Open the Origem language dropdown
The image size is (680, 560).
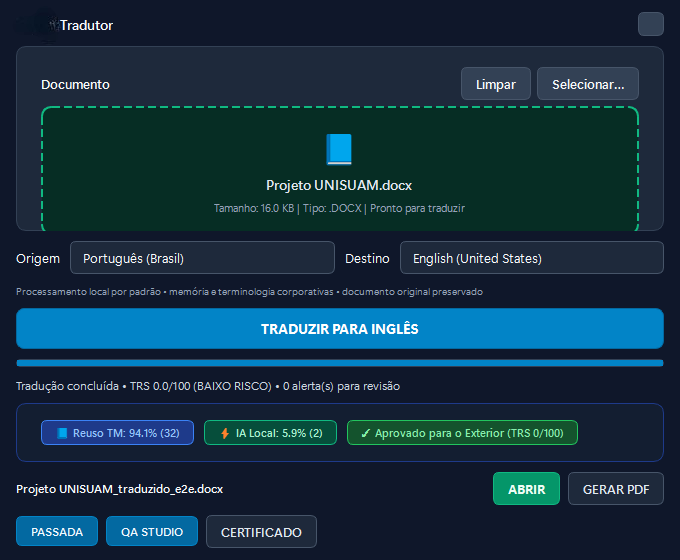202,258
